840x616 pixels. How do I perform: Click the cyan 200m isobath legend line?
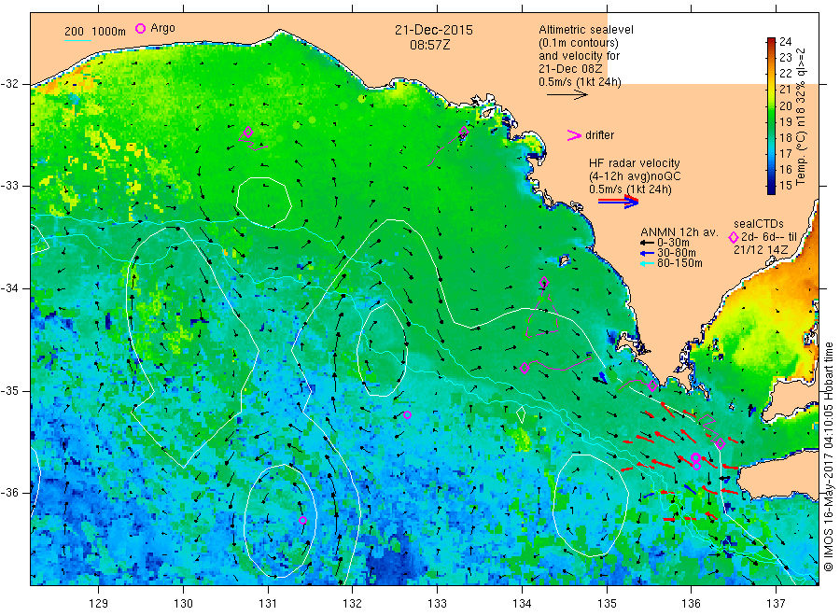click(x=77, y=40)
